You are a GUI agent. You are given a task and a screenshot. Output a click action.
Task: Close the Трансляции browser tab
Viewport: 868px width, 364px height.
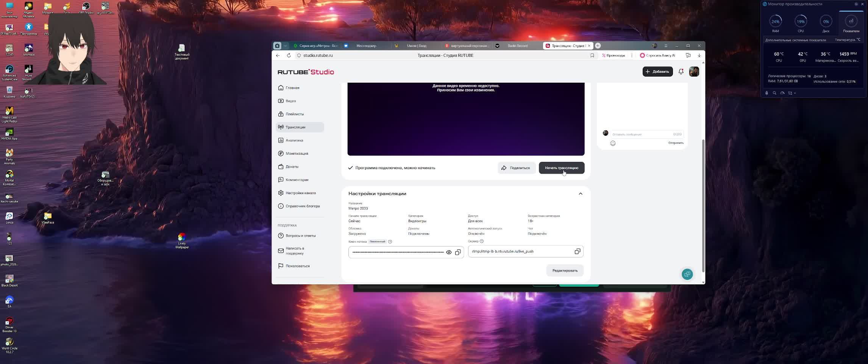(589, 46)
